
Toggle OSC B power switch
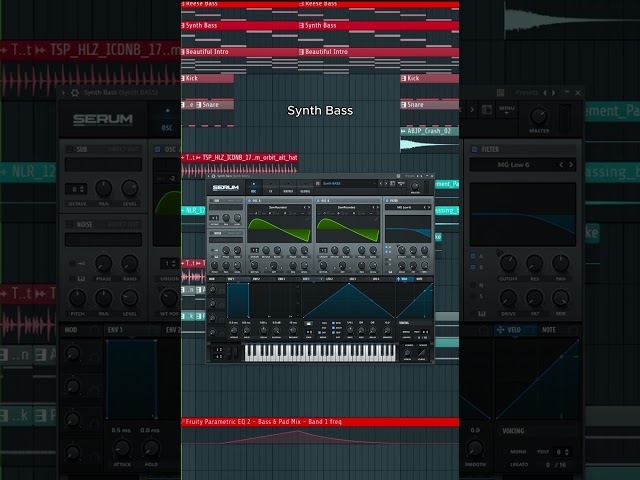click(318, 200)
